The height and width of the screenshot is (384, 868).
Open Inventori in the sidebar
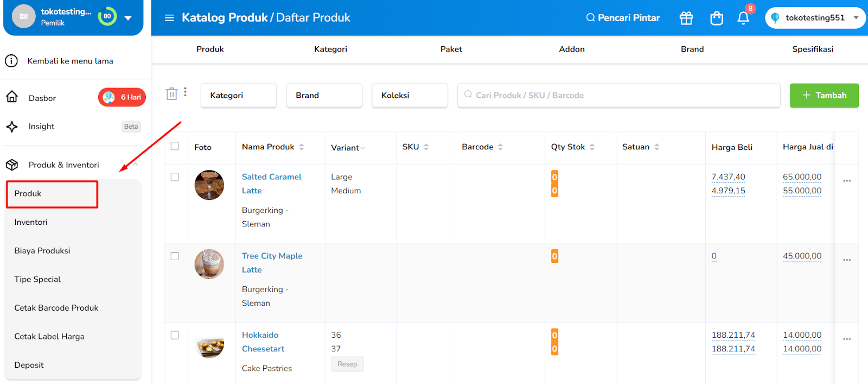click(x=31, y=222)
